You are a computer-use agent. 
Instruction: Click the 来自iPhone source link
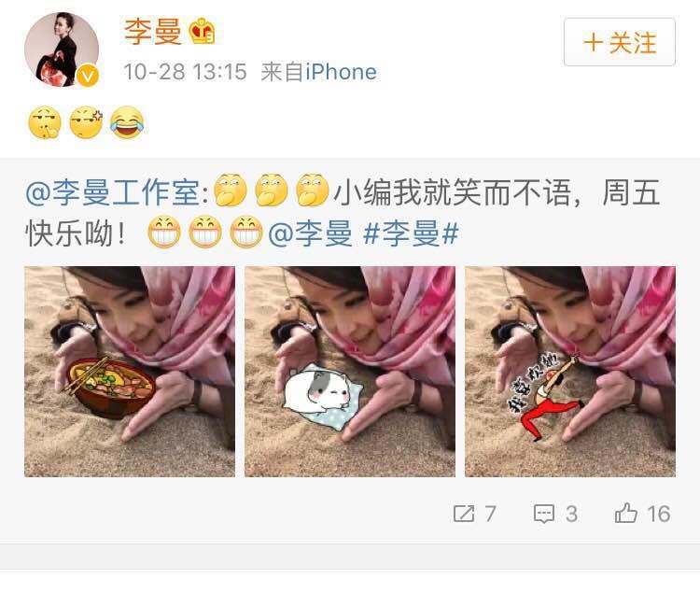[319, 72]
